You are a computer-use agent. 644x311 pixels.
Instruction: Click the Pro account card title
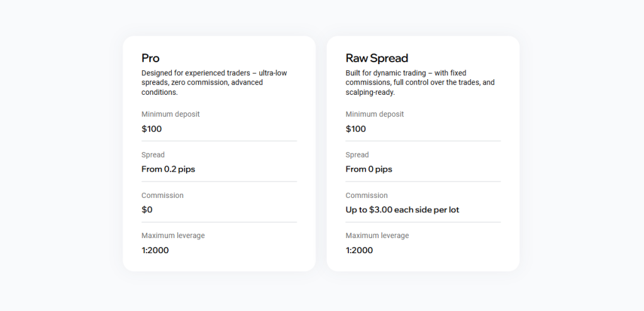click(x=150, y=58)
